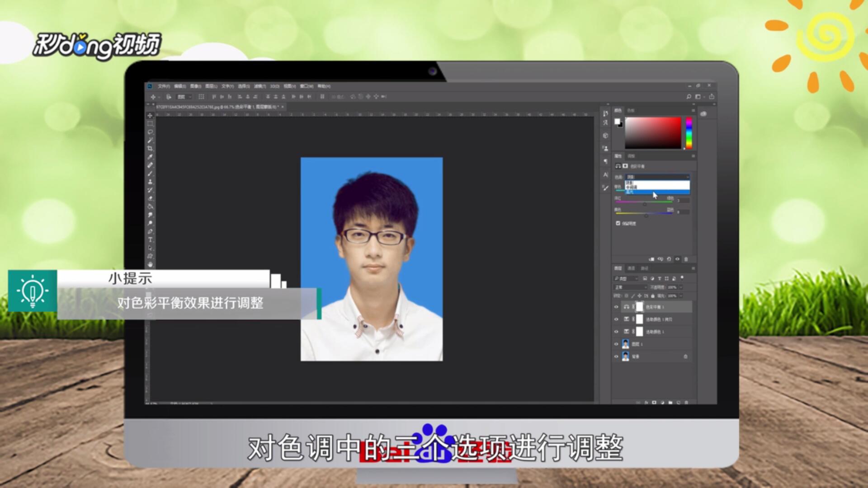Select the Move tool in the toolbox
Image resolution: width=868 pixels, height=488 pixels.
coord(150,115)
